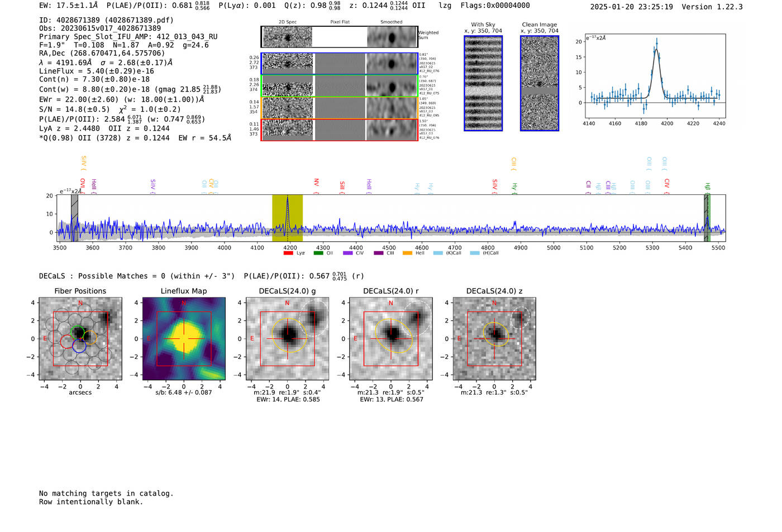Click the yellow highlighted region in spectrum

287,218
